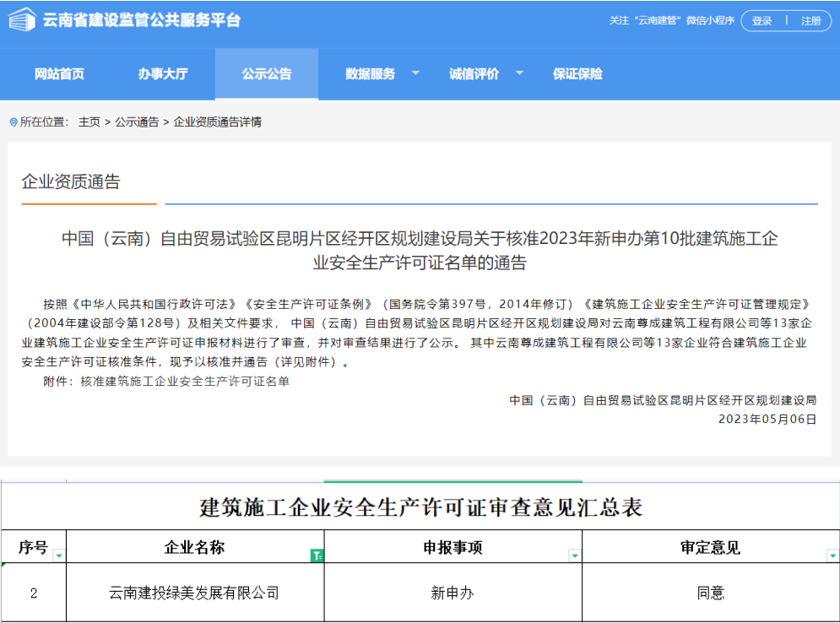The height and width of the screenshot is (623, 840).
Task: Click 主页 in the breadcrumb
Action: tap(89, 122)
